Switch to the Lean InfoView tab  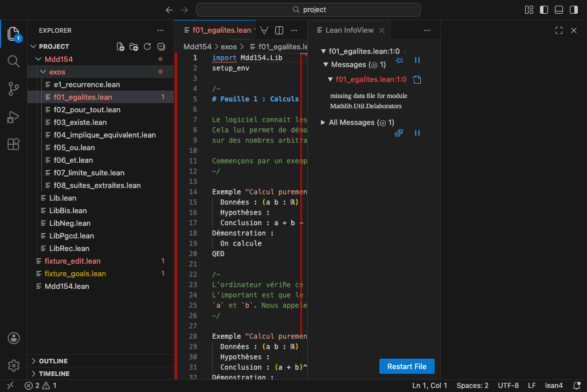coord(349,30)
